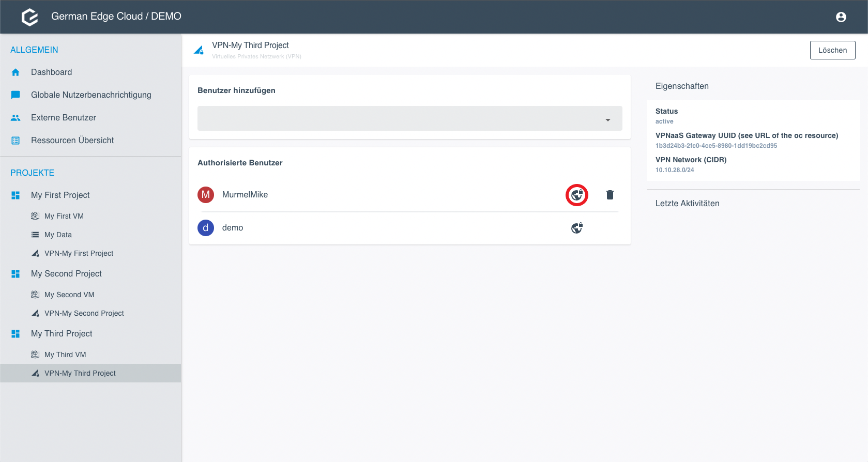This screenshot has height=462, width=868.
Task: Click demo user's VPN config icon
Action: (x=577, y=228)
